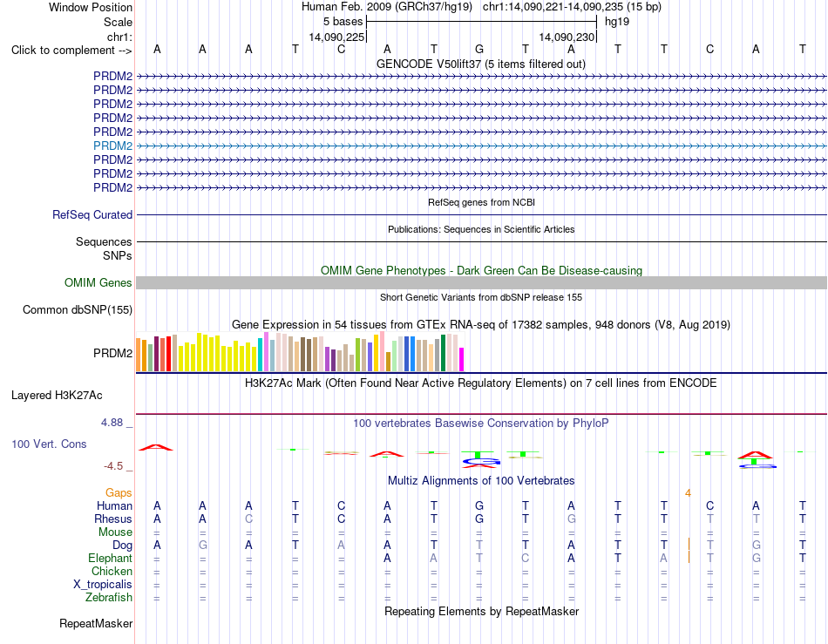
Task: Click the orange Gaps row label
Action: (119, 492)
